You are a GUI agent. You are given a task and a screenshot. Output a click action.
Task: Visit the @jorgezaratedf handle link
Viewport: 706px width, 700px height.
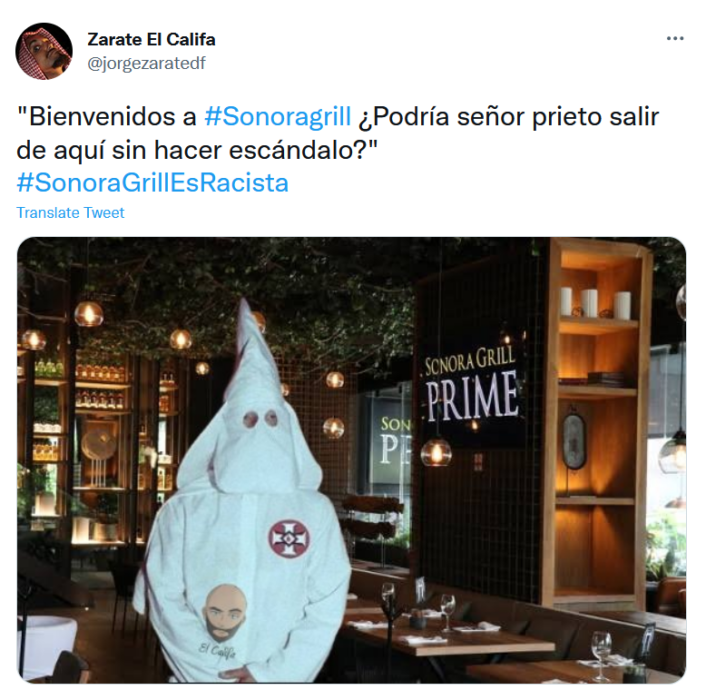[146, 63]
